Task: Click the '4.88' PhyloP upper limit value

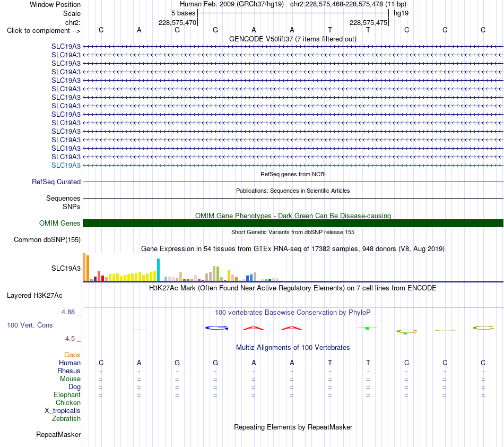Action: [x=68, y=312]
